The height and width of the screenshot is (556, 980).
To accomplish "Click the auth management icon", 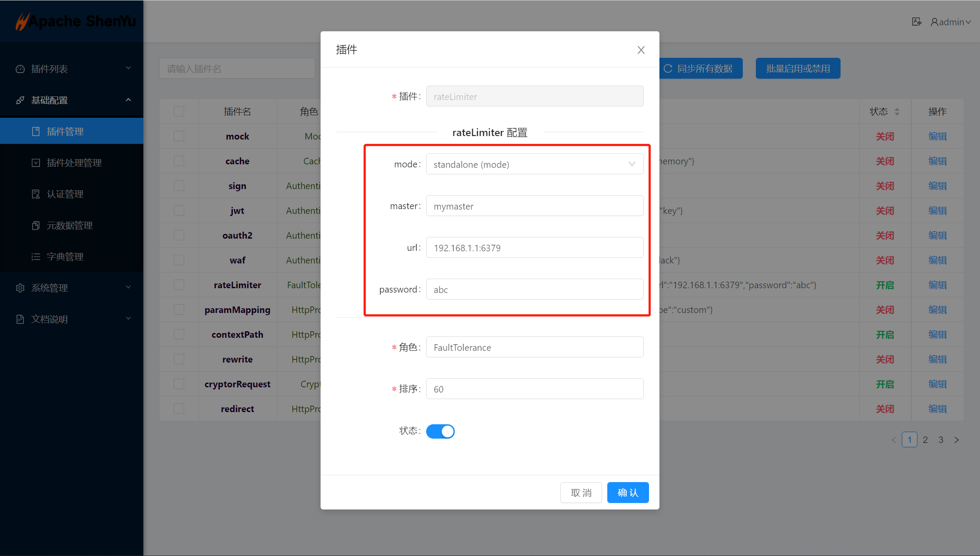I will 36,194.
